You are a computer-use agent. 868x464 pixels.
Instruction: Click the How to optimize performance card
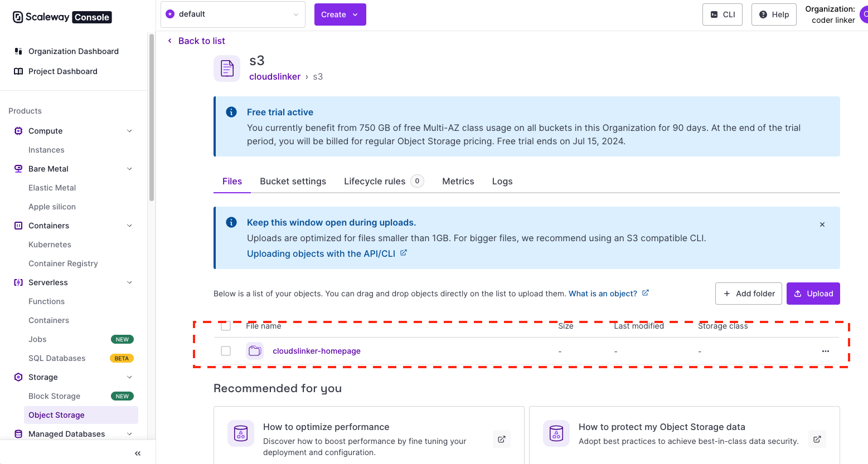pyautogui.click(x=369, y=435)
